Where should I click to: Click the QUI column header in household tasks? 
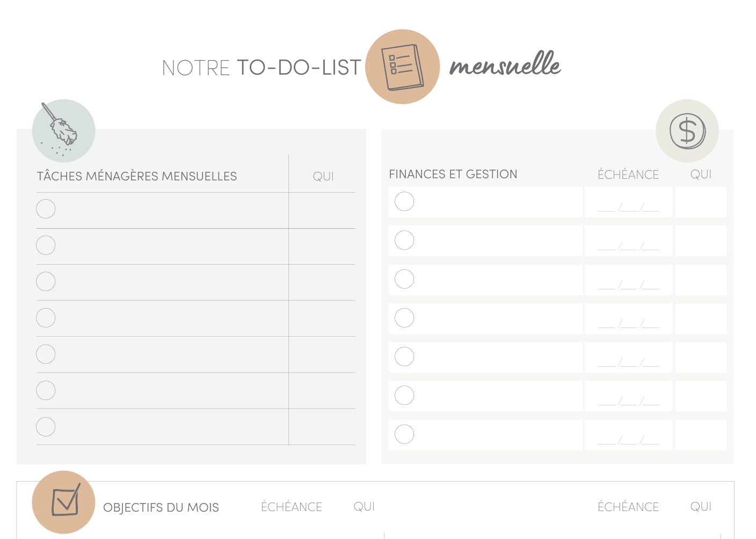click(x=323, y=176)
